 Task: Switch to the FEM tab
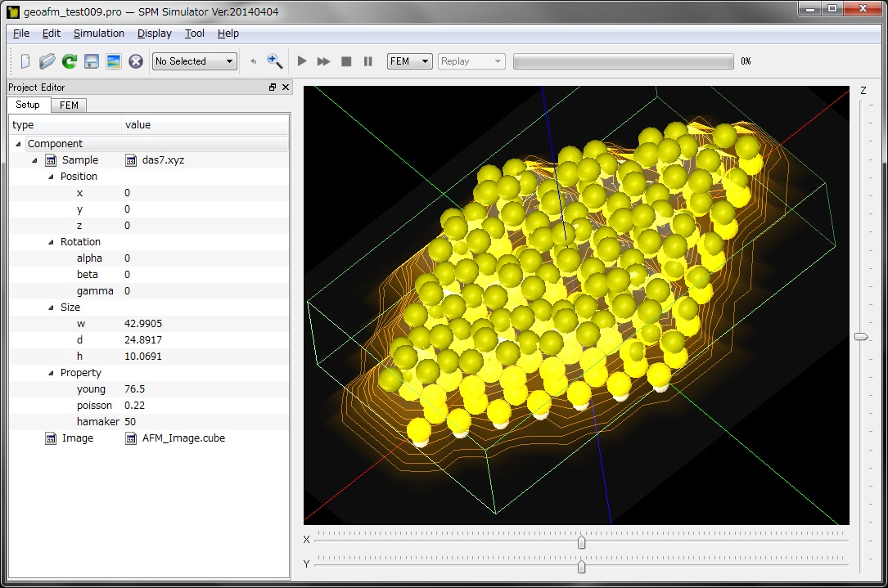tap(69, 105)
